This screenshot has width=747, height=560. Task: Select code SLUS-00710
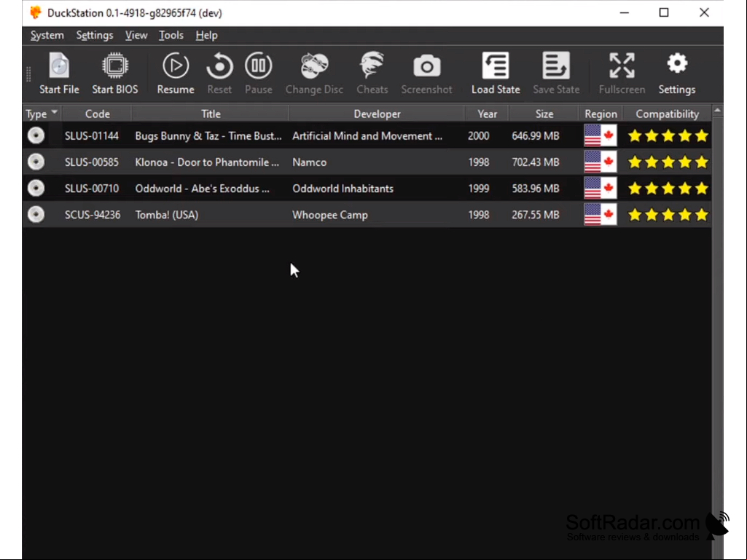click(x=92, y=188)
